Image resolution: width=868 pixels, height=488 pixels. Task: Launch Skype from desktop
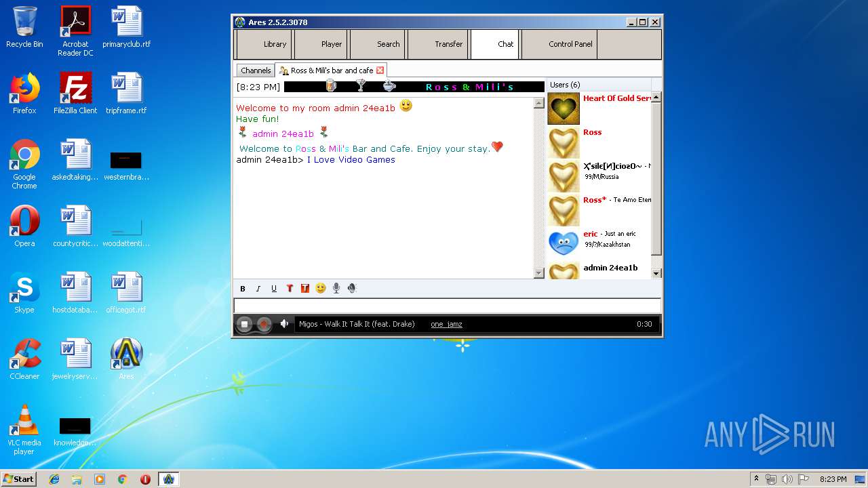pos(24,293)
